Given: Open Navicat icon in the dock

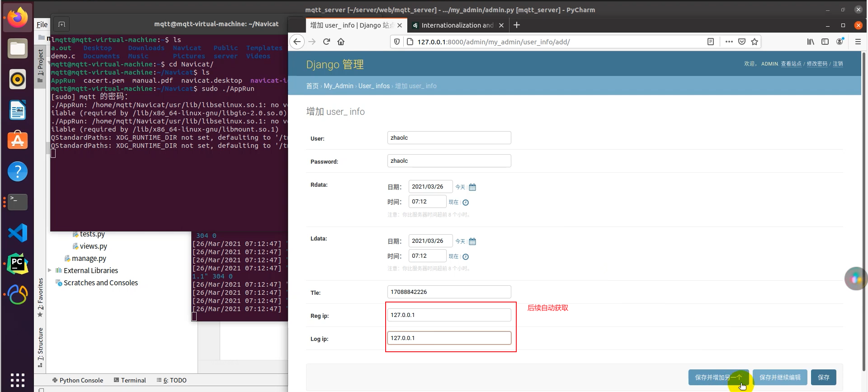Looking at the screenshot, I should pos(18,294).
